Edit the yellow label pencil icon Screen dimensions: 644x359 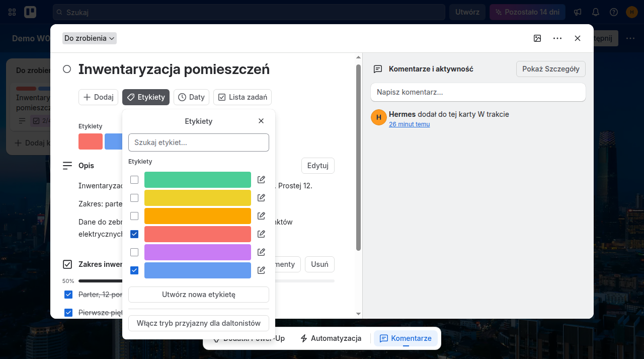[x=261, y=198]
